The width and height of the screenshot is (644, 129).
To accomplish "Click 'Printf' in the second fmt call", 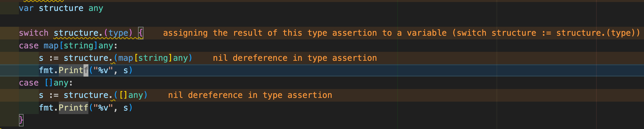I will point(73,108).
